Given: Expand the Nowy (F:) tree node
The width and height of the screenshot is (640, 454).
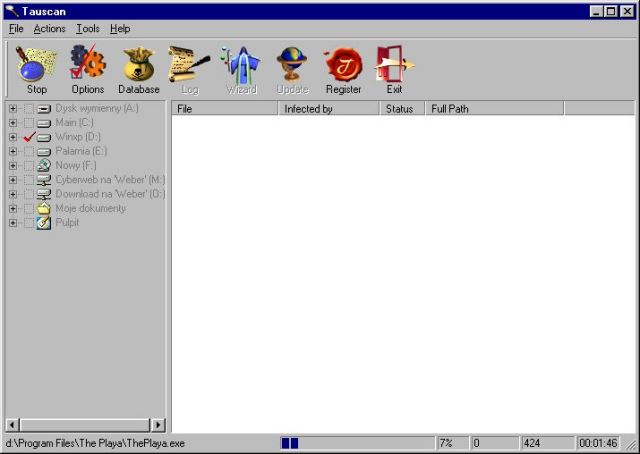Looking at the screenshot, I should tap(13, 166).
